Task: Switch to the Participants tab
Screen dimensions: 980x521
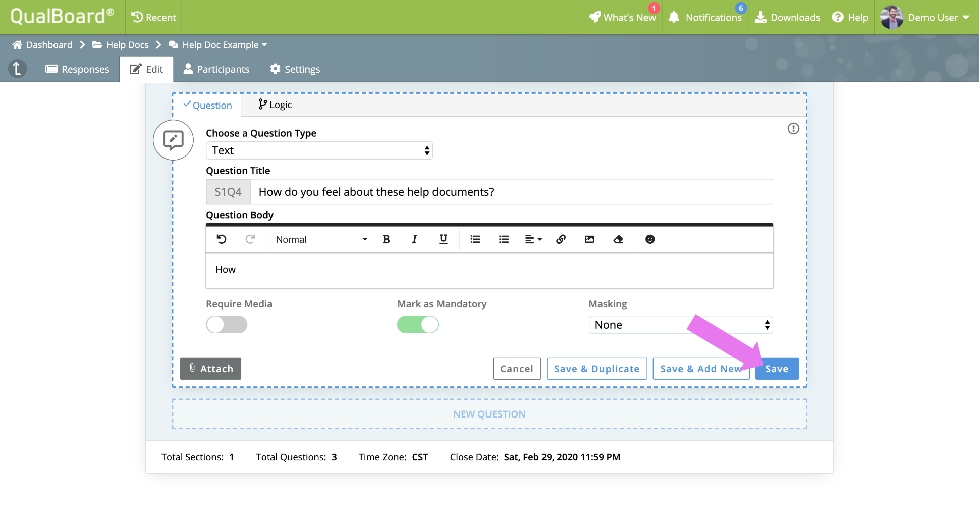Action: click(216, 69)
